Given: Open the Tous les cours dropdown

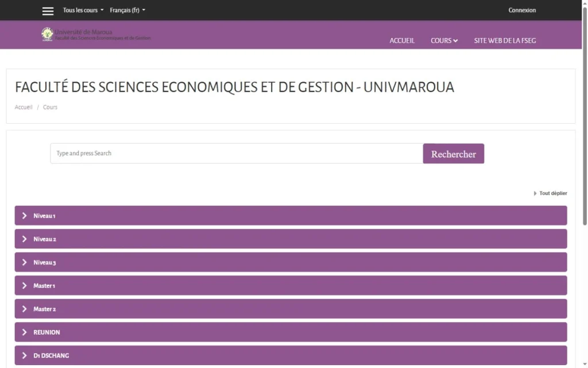Looking at the screenshot, I should [83, 10].
